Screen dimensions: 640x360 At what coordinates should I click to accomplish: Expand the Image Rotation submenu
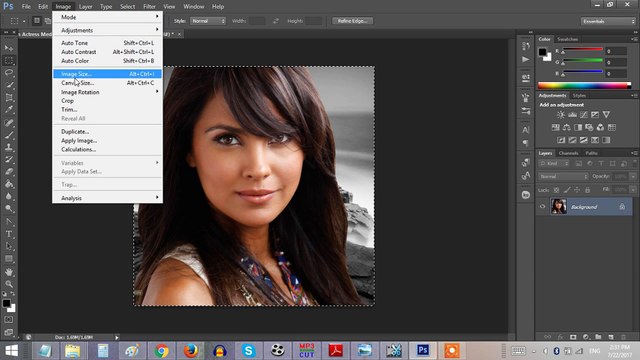pos(108,92)
